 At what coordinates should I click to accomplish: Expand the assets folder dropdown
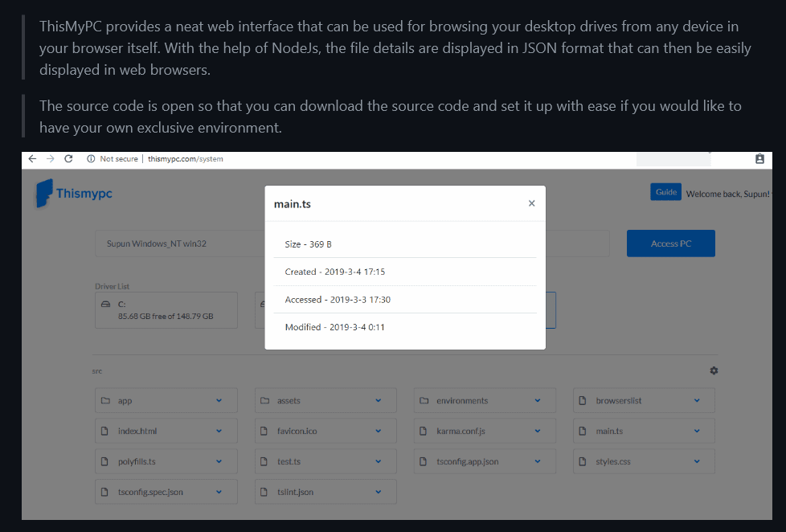click(378, 401)
